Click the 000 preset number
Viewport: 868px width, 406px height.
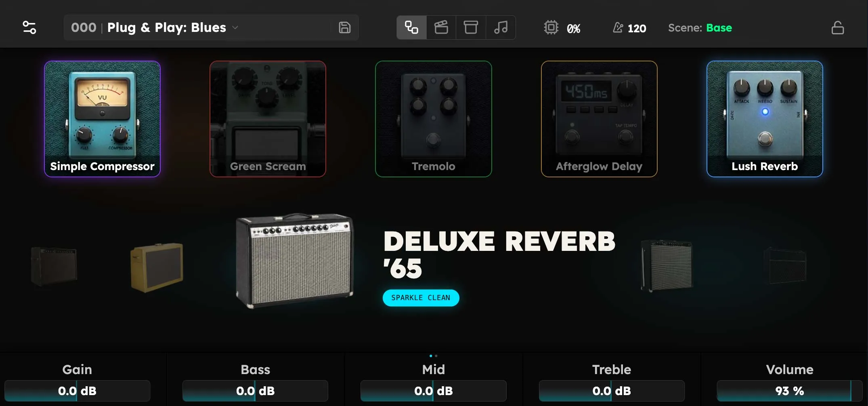coord(84,27)
